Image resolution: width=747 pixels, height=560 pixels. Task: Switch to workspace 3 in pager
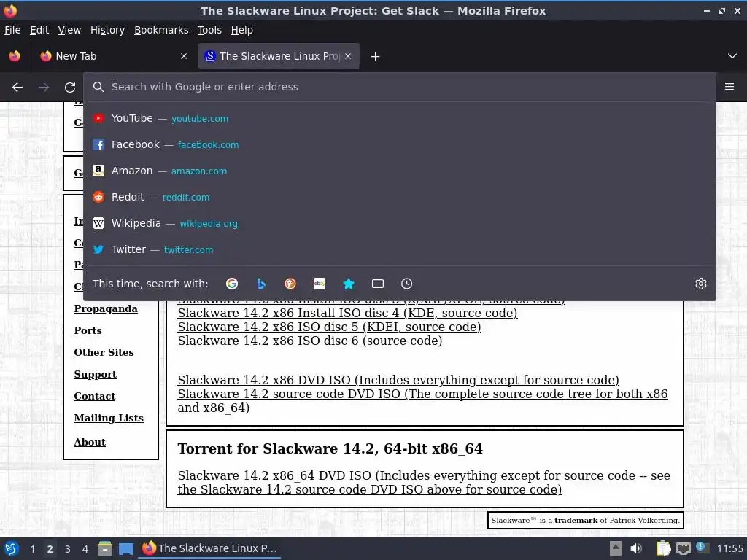coord(68,549)
